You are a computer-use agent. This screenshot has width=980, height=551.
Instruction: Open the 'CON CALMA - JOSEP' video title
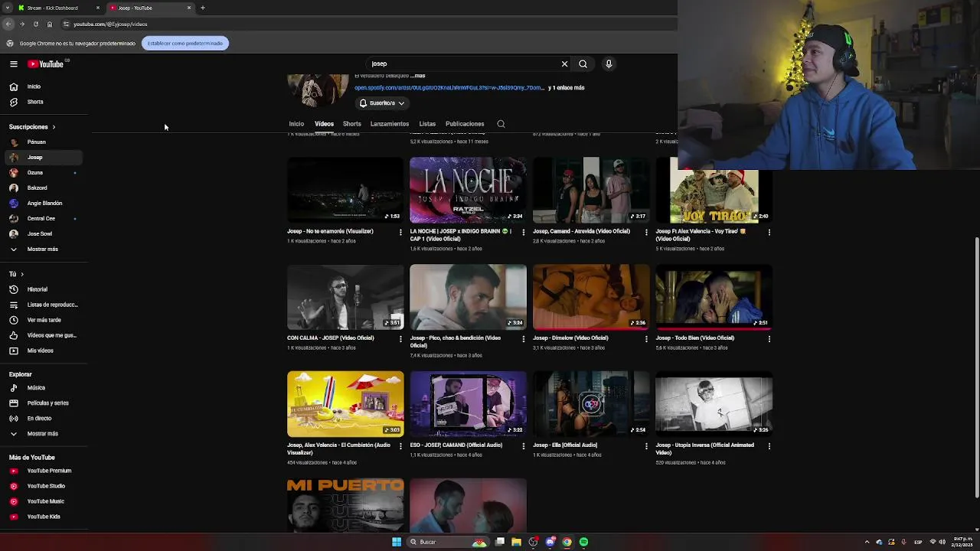(x=331, y=338)
